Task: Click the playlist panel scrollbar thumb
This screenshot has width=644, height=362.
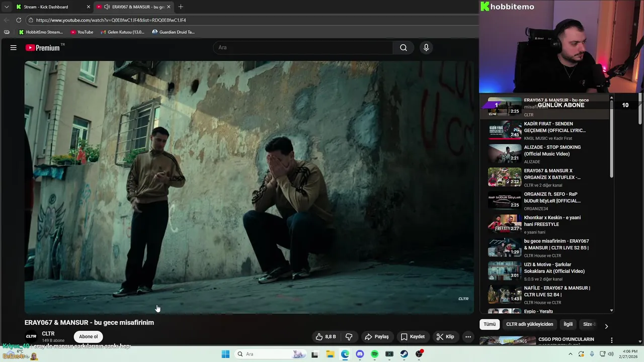Action: [x=612, y=139]
